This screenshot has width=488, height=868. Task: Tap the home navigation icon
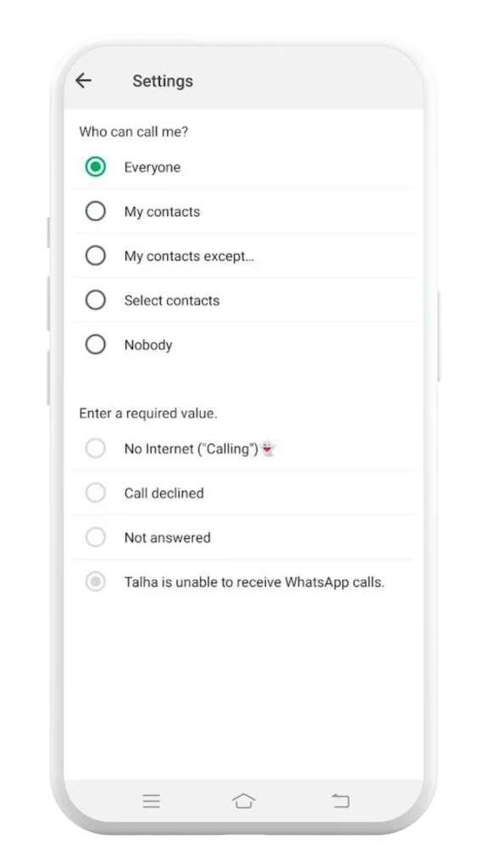244,799
